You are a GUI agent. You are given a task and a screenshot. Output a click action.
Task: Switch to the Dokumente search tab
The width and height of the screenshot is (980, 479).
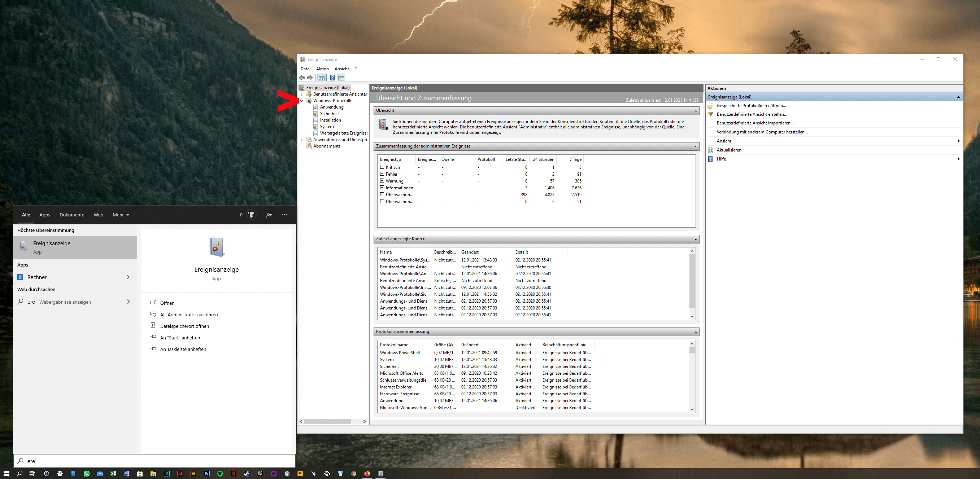[72, 215]
